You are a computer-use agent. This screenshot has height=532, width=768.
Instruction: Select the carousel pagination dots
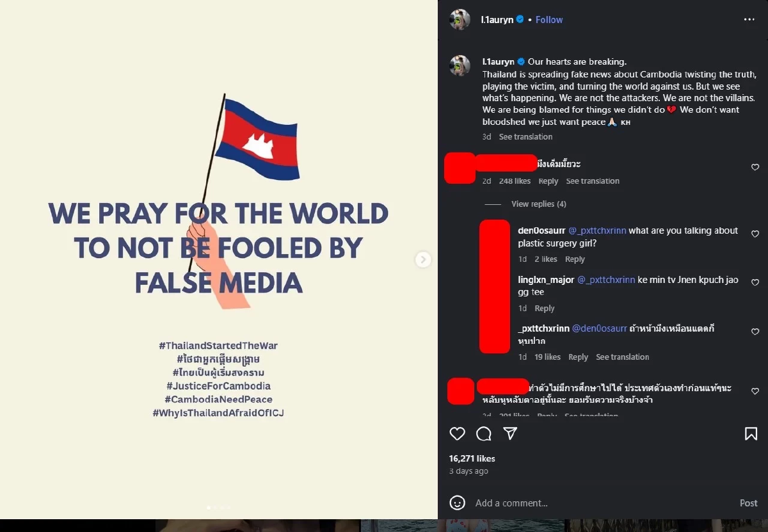(x=218, y=508)
